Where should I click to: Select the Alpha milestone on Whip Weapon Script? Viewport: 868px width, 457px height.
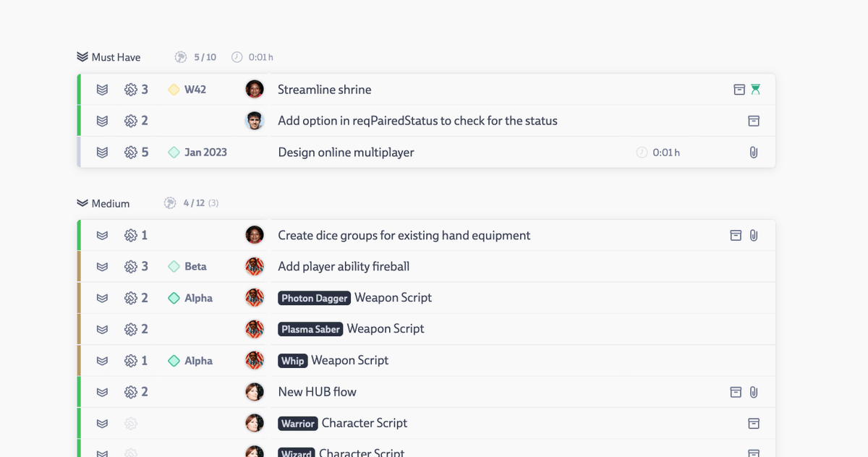(x=190, y=360)
